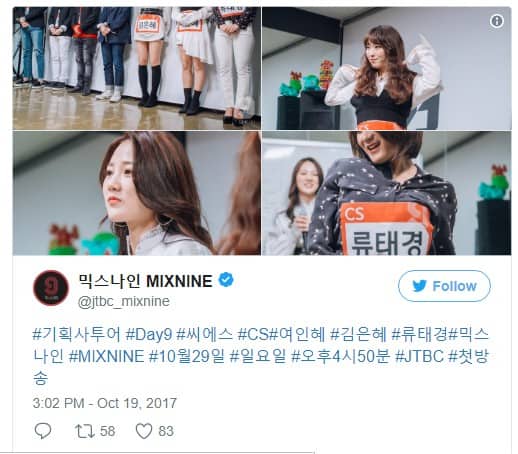Open the #MIXNINE hashtag
The image size is (518, 454).
coord(106,356)
